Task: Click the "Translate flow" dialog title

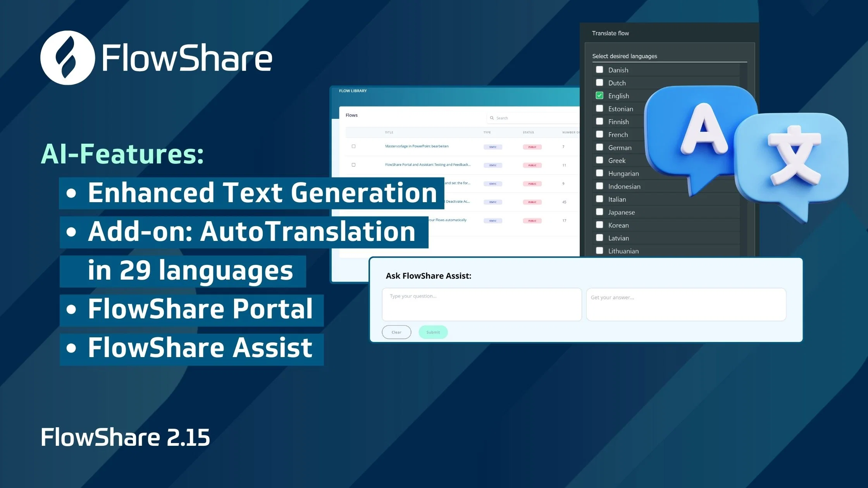Action: (610, 33)
